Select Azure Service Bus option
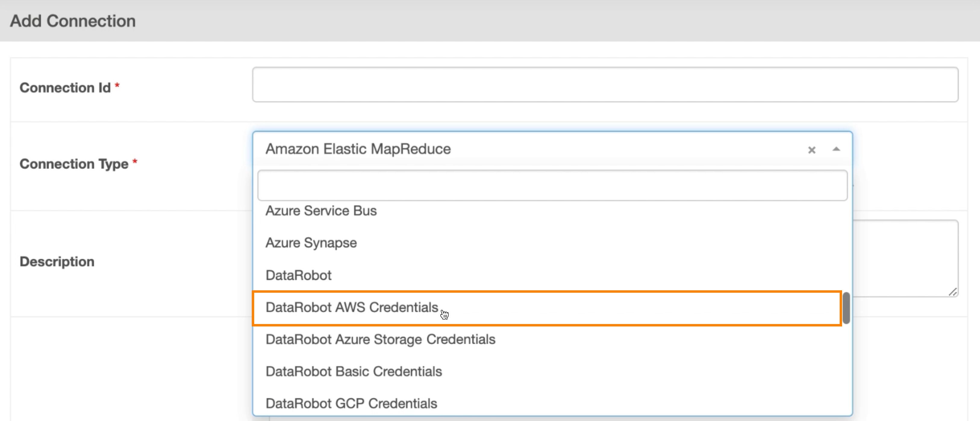The image size is (980, 421). [321, 211]
